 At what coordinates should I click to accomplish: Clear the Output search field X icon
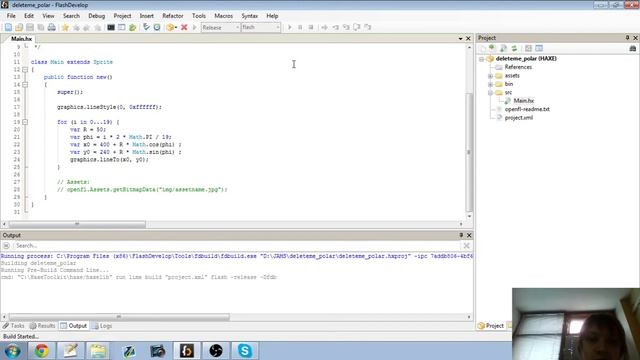click(x=466, y=245)
